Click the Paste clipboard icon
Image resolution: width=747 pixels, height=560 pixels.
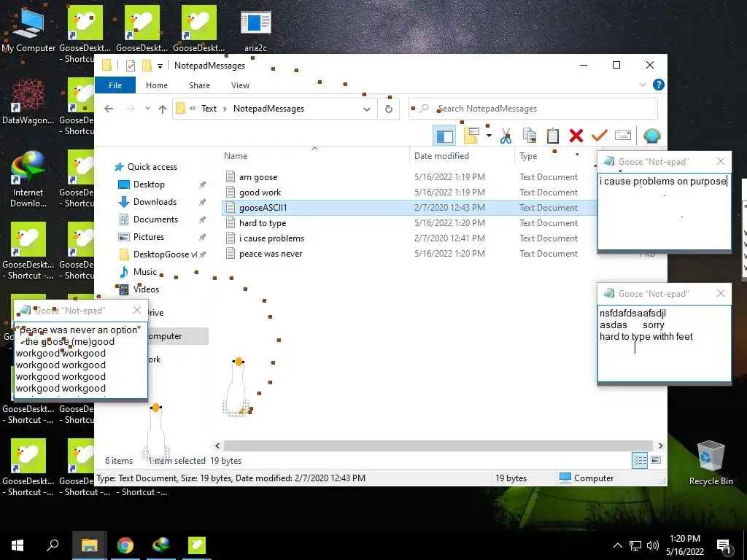click(x=553, y=136)
